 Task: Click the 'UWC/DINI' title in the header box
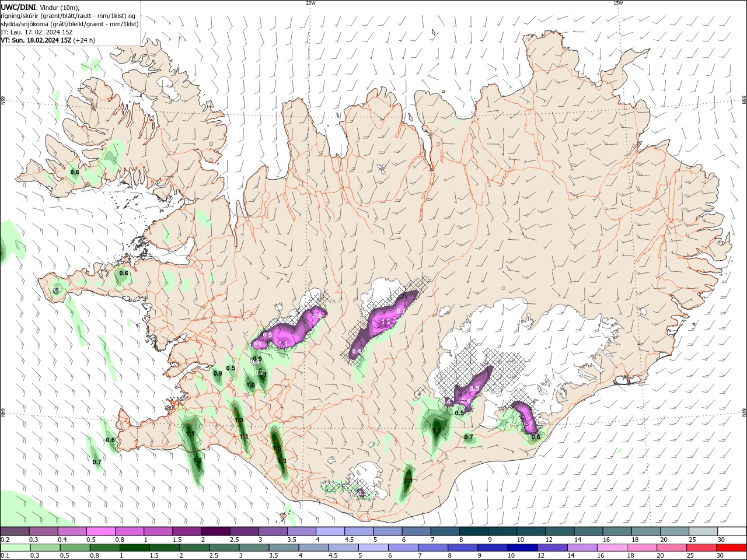tap(18, 7)
